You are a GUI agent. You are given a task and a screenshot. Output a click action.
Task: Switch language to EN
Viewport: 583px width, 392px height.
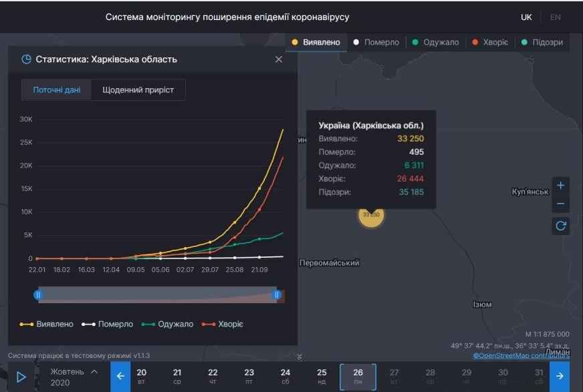click(x=555, y=17)
